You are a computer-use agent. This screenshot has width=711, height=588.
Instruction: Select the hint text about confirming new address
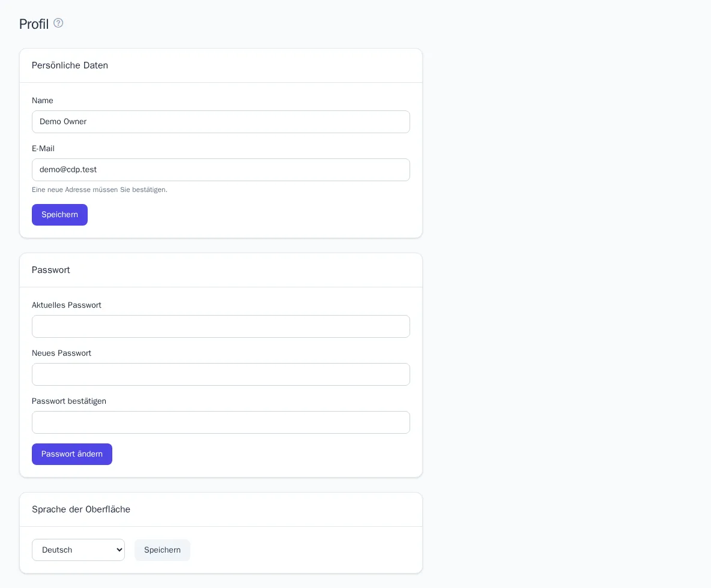click(x=99, y=190)
